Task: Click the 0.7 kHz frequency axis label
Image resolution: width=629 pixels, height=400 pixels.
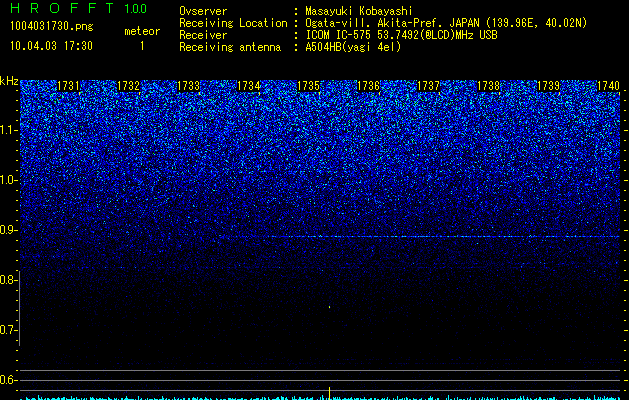Action: pyautogui.click(x=9, y=330)
